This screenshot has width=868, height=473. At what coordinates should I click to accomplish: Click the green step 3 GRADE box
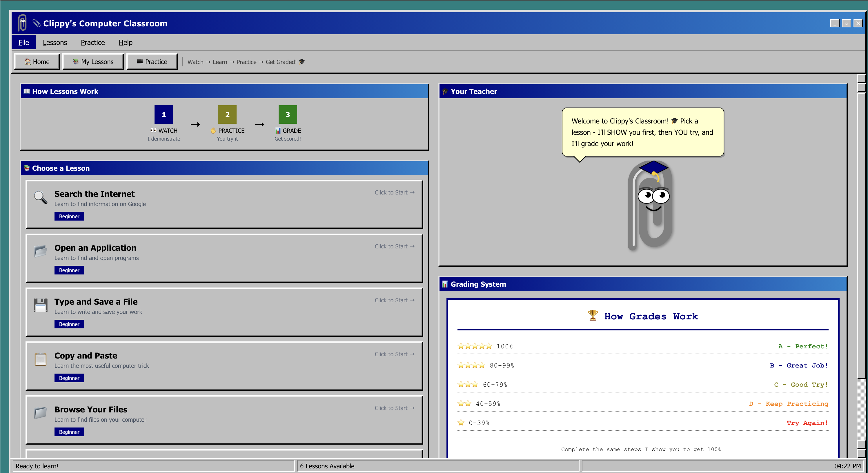point(287,114)
